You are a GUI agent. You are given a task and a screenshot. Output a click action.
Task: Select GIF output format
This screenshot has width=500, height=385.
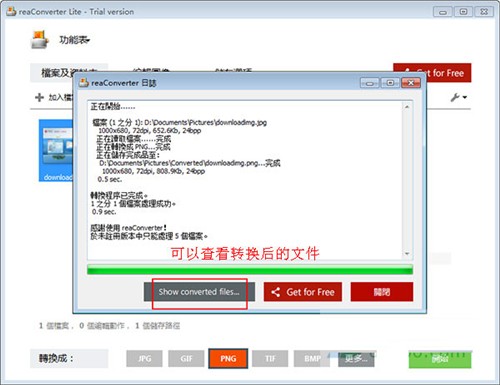point(186,359)
